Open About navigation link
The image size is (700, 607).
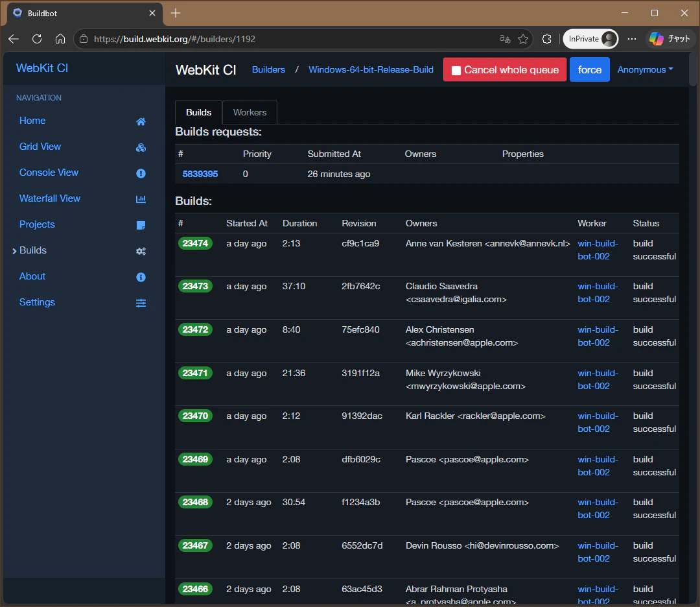[x=32, y=276]
